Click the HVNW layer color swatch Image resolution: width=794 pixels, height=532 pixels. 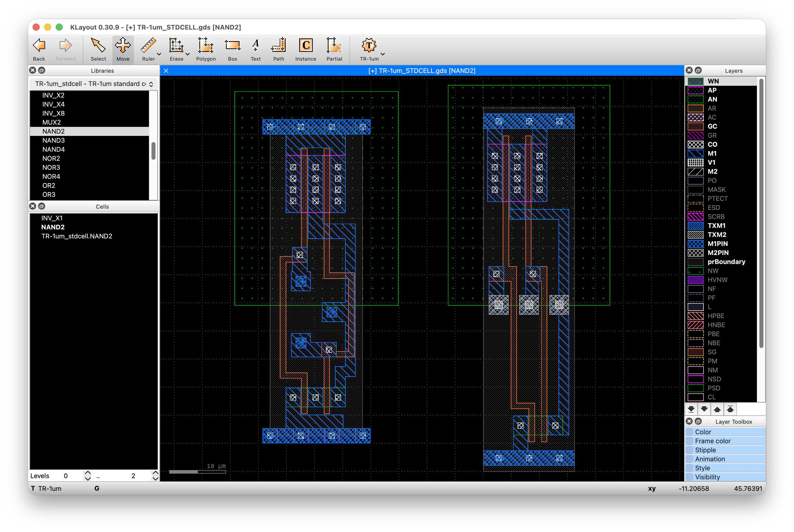coord(695,280)
